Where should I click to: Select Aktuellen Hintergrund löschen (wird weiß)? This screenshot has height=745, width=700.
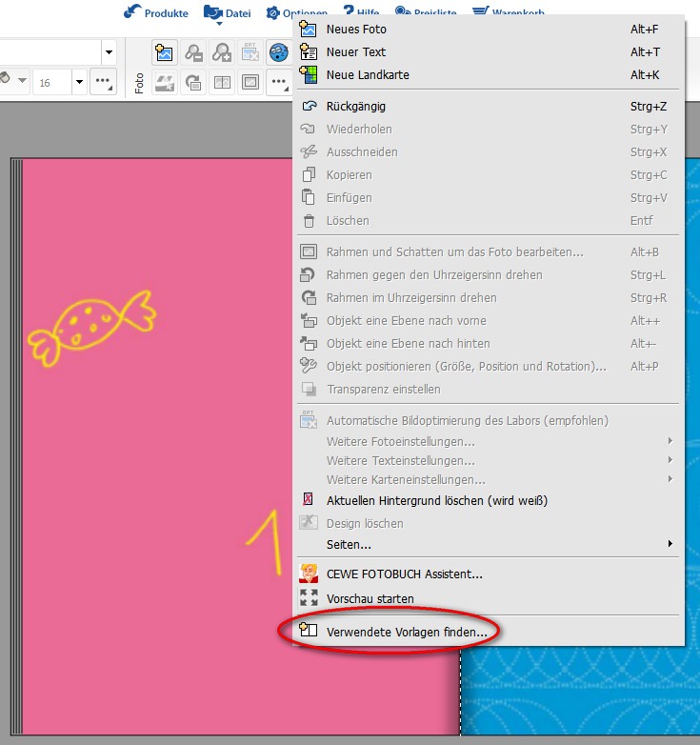436,500
